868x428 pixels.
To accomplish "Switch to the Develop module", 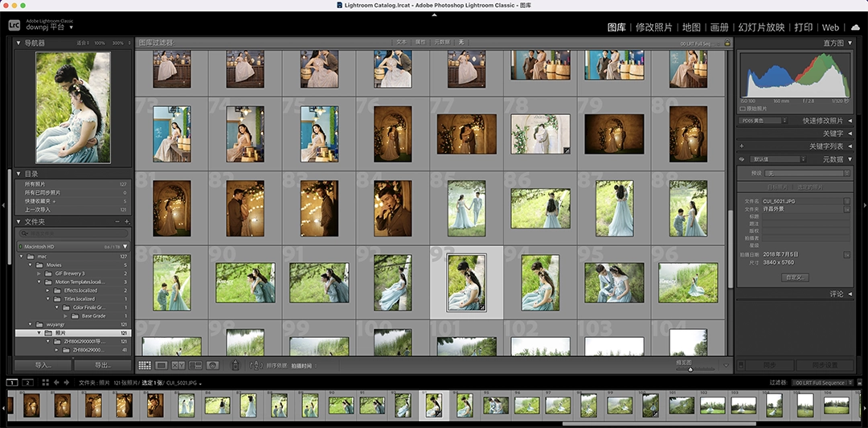I will coord(653,27).
